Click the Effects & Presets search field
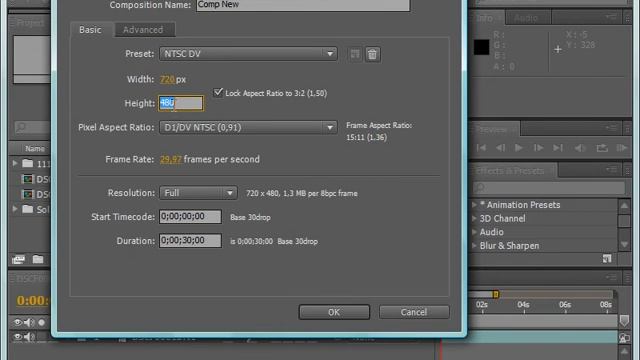The width and height of the screenshot is (640, 360). [x=549, y=187]
